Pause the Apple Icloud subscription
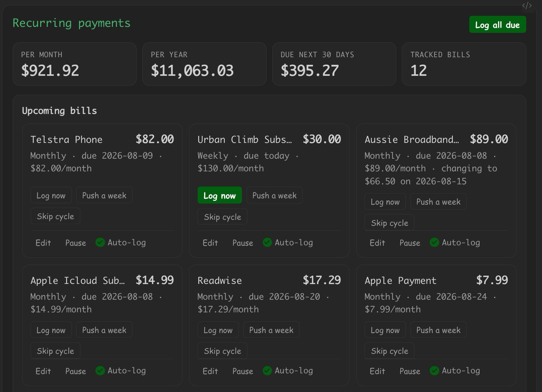542x392 pixels. pyautogui.click(x=76, y=371)
